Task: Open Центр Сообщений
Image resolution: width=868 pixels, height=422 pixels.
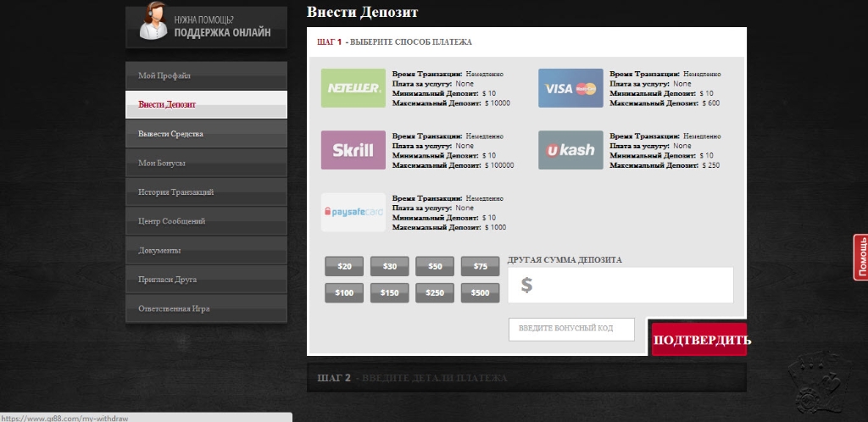Action: point(206,221)
